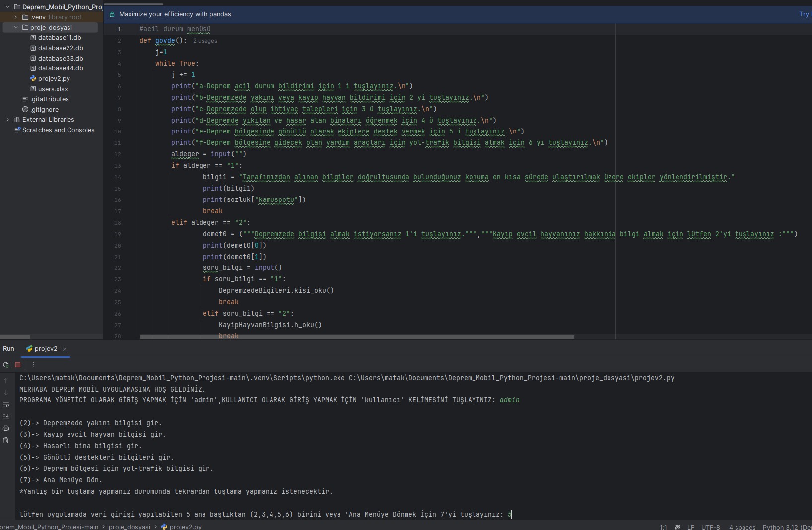Open the UTF-8 encoding selector
Screen dimensions: 812x530
pos(710,527)
